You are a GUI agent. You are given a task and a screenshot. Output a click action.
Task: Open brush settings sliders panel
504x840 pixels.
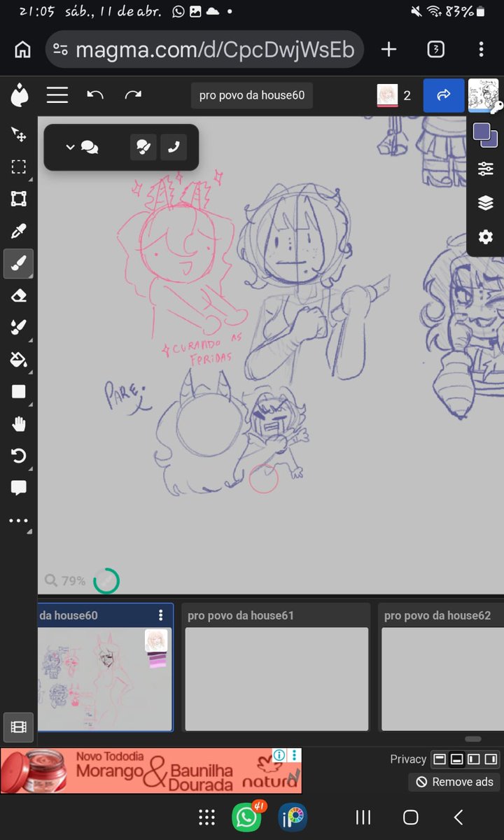pos(485,169)
